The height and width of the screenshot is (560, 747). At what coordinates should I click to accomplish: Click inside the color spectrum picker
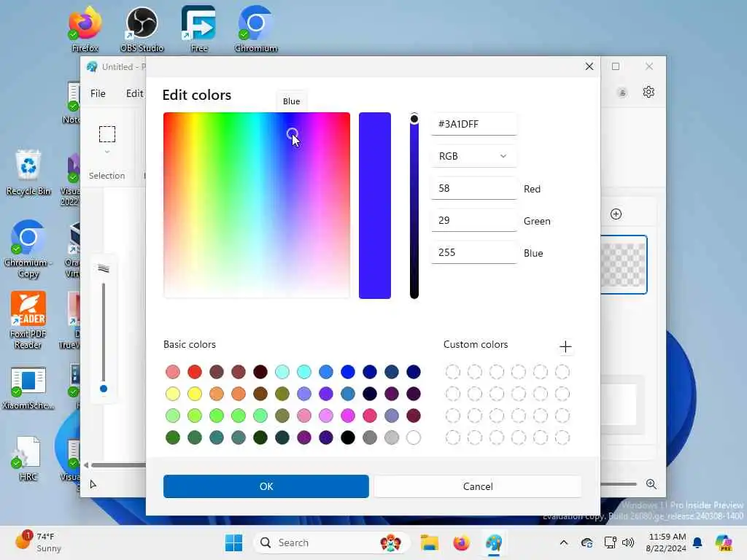256,205
